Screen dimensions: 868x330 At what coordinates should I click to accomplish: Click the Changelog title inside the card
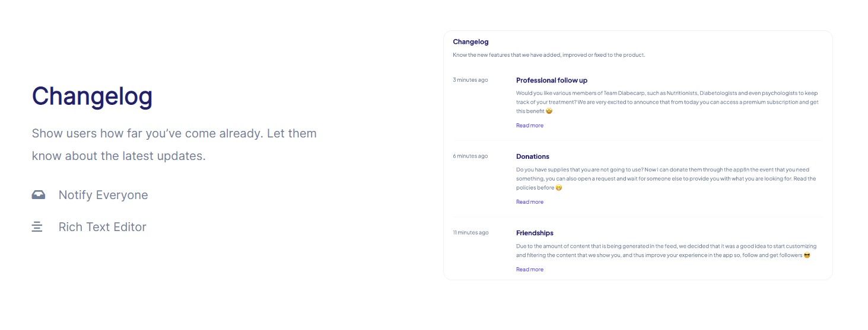click(x=470, y=41)
